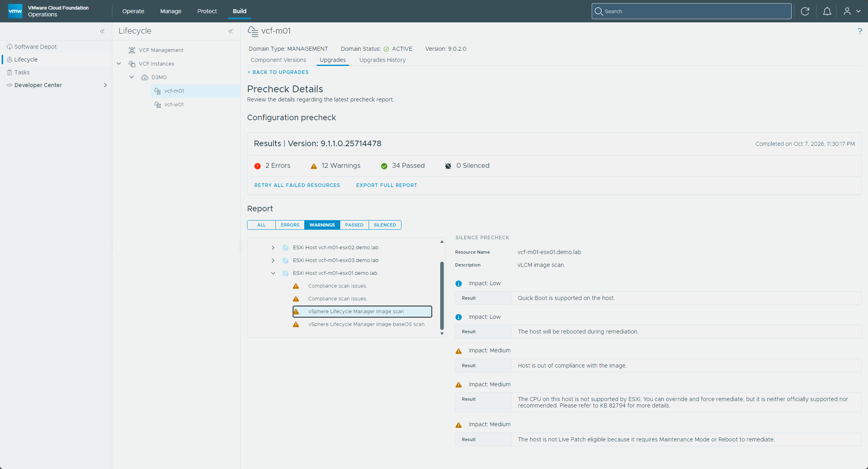Expand ESXi Host vcf-m01-esx02.demo.lab
This screenshot has width=868, height=469.
coord(273,248)
